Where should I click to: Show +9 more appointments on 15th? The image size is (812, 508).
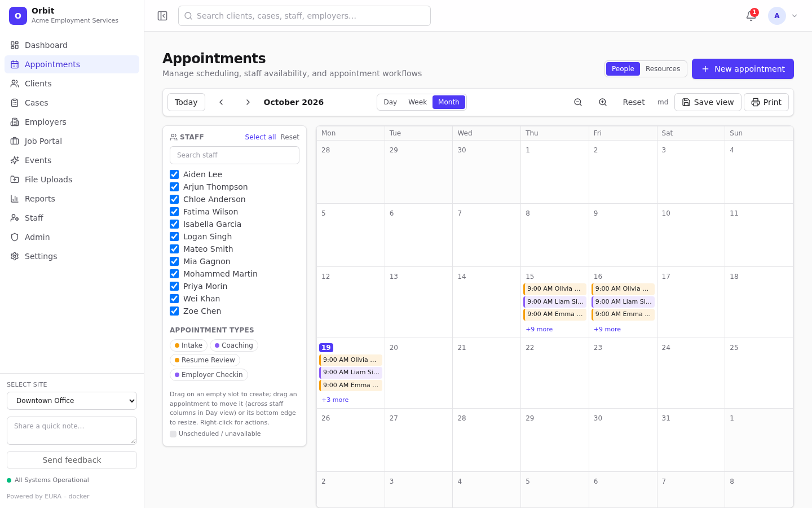[x=539, y=329]
